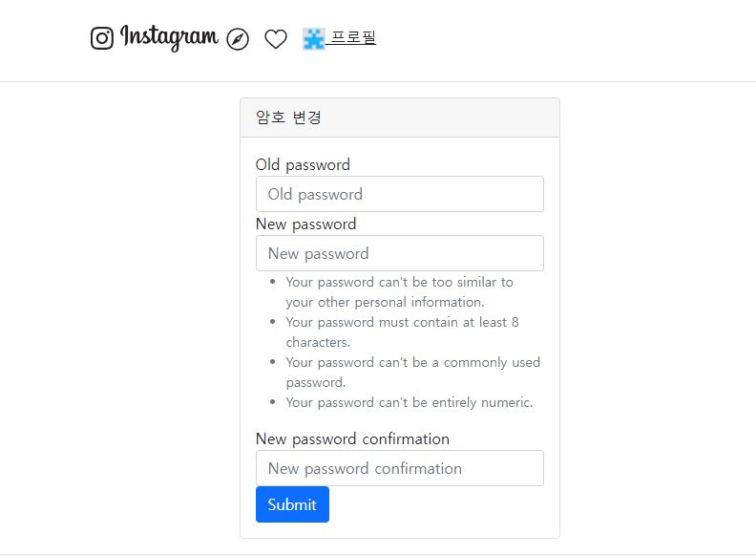Screen dimensions: 756x556
Task: Click the divider line under the navigation bar
Action: pyautogui.click(x=378, y=81)
